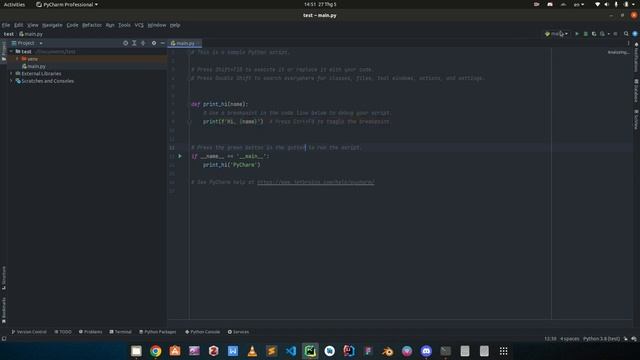Collapse the test project root folder

coord(11,51)
